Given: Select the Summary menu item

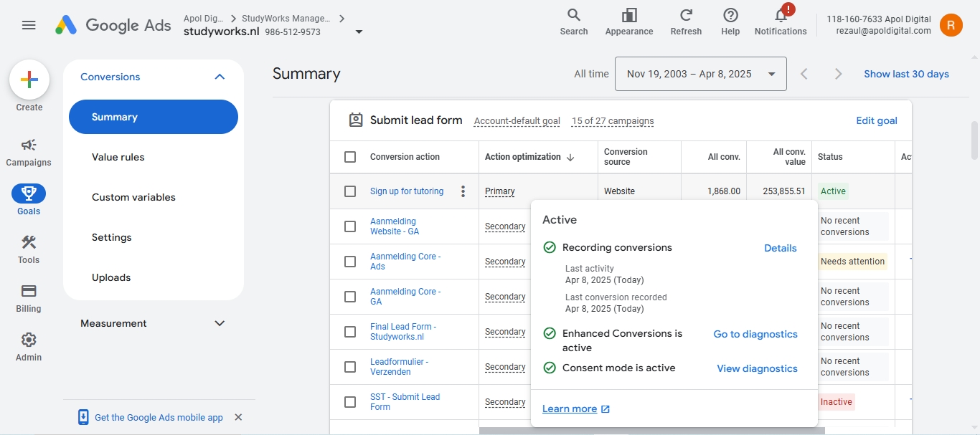Looking at the screenshot, I should (154, 117).
